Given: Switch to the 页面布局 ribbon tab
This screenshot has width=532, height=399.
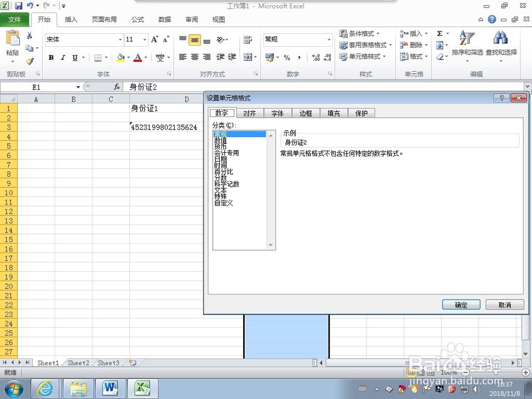Looking at the screenshot, I should point(104,20).
